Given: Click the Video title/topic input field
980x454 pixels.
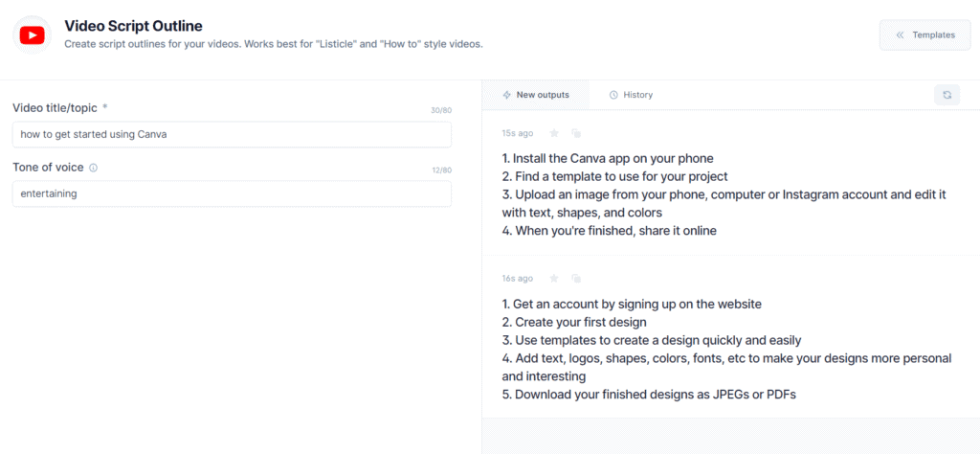Looking at the screenshot, I should [232, 134].
